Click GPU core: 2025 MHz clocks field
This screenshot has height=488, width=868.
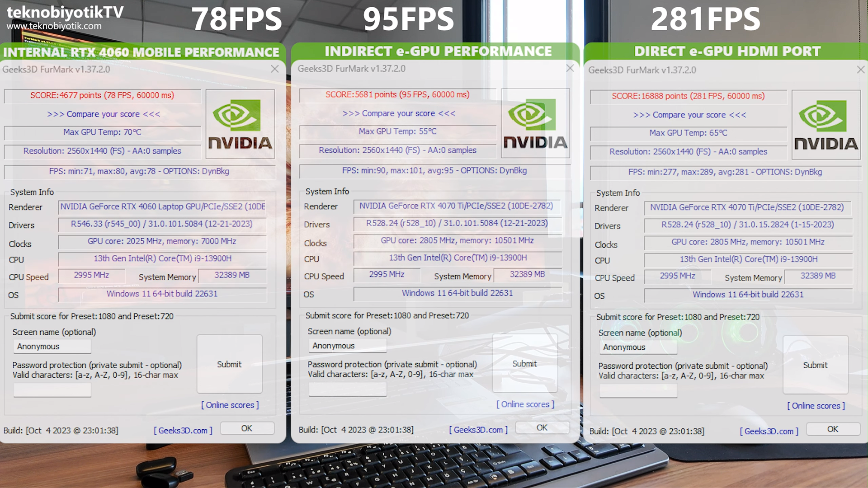point(162,241)
